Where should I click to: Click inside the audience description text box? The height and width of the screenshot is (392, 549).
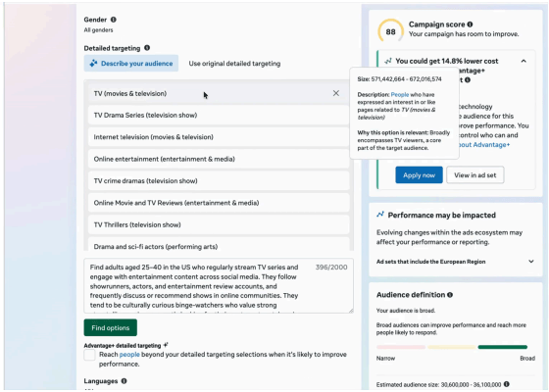(219, 286)
